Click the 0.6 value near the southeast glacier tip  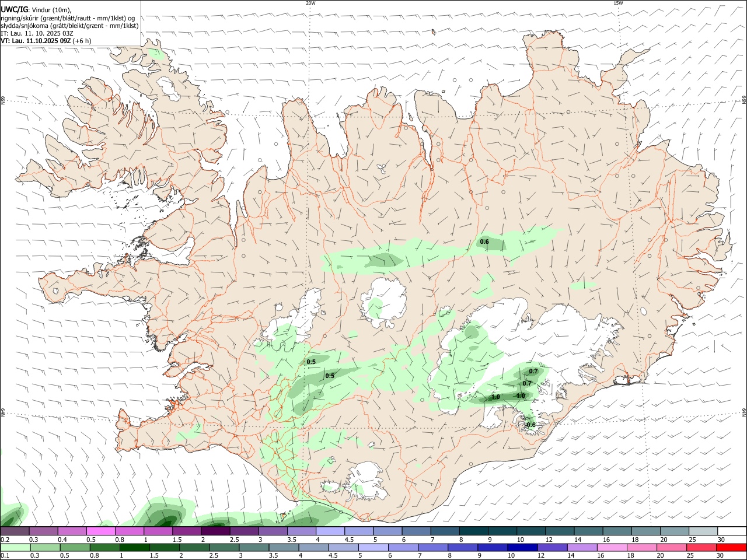(x=531, y=425)
